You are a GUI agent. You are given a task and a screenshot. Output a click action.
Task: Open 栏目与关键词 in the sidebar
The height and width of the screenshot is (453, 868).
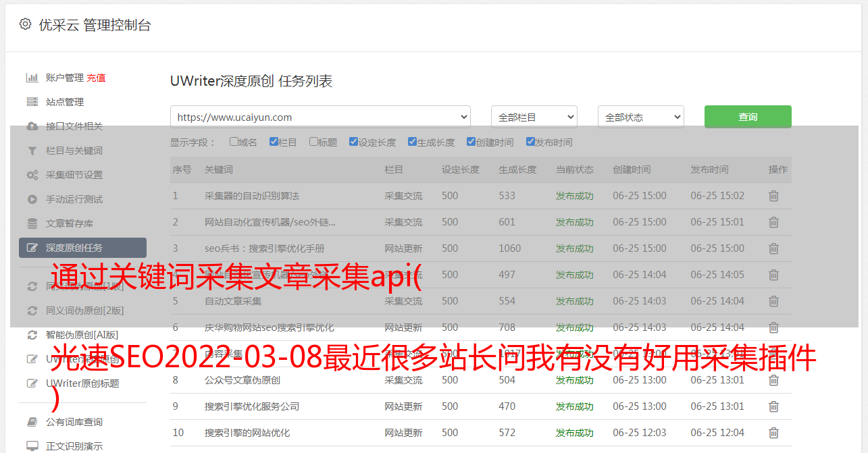74,151
